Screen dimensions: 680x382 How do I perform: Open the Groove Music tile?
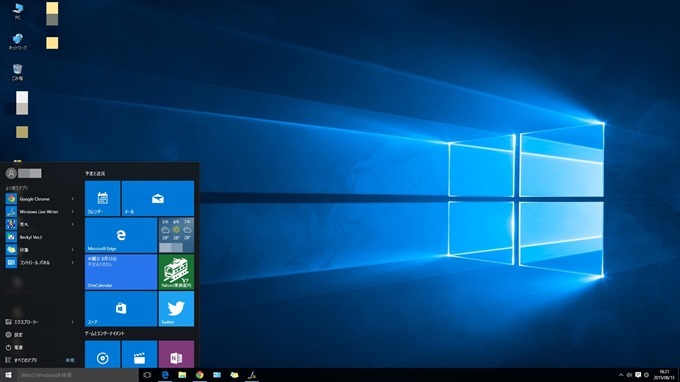click(x=102, y=354)
